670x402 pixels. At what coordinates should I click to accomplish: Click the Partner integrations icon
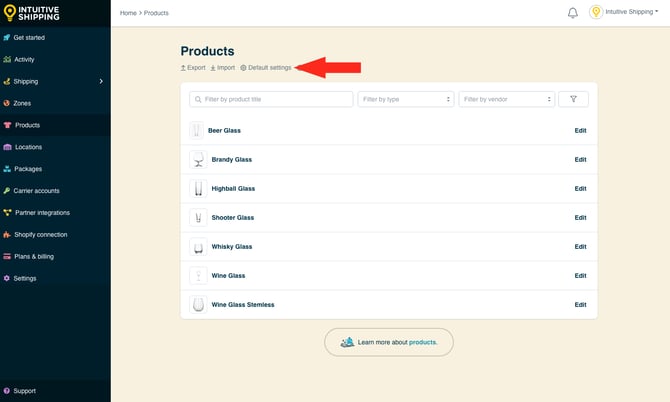click(x=7, y=212)
